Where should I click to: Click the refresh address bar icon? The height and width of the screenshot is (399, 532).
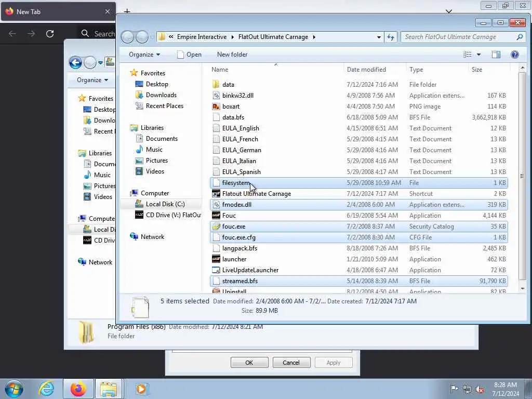click(391, 37)
